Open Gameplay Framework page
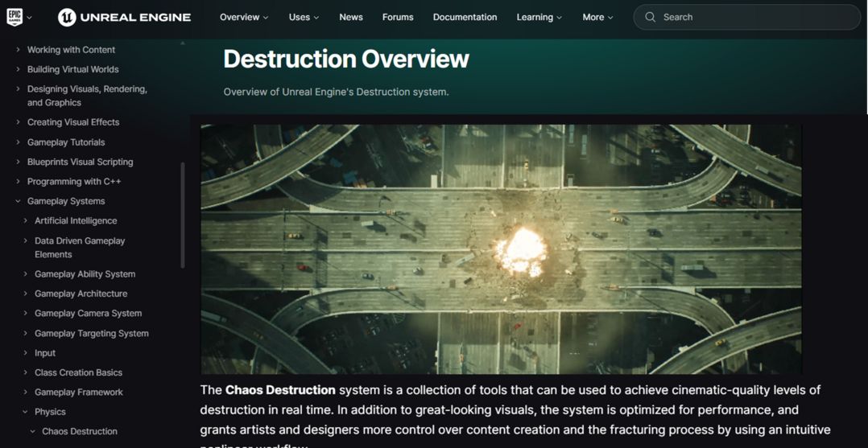 pos(79,393)
